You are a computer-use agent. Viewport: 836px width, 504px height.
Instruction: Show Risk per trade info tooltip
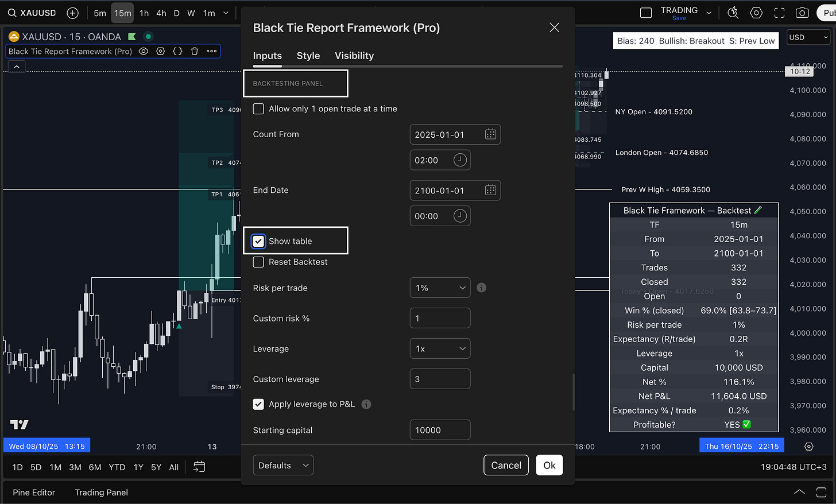pos(482,288)
